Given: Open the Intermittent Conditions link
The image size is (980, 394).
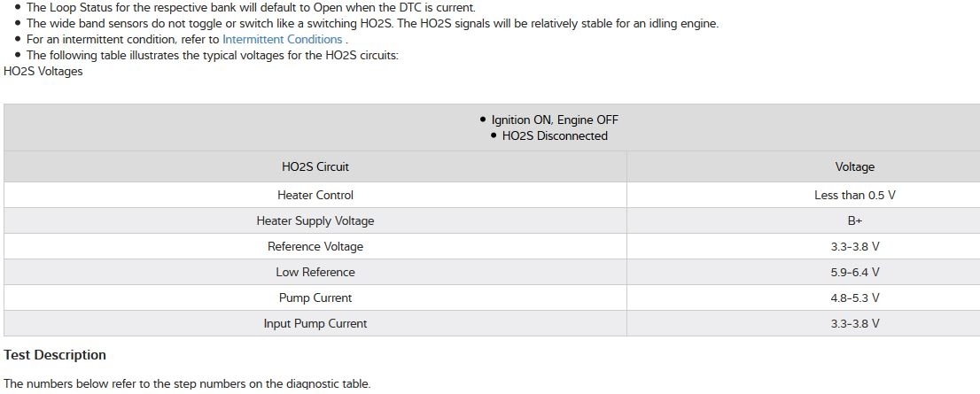Looking at the screenshot, I should tap(282, 40).
